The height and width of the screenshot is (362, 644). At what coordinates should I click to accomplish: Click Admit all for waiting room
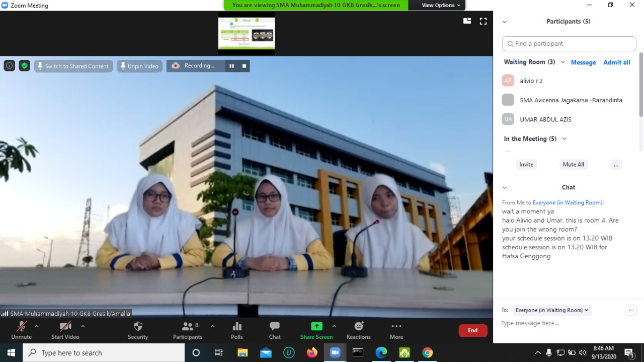[616, 62]
